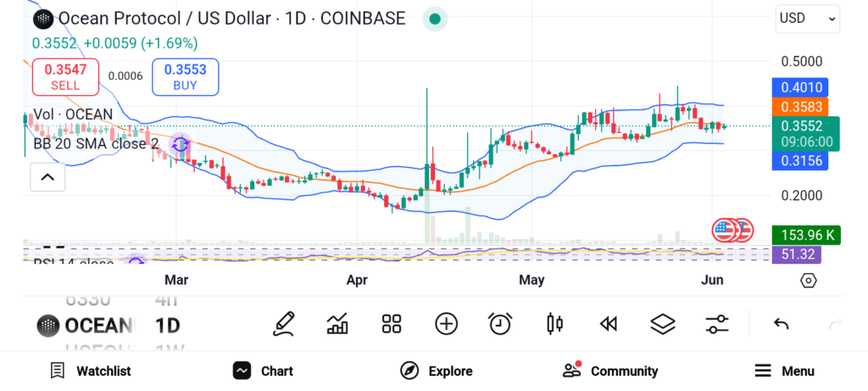Click the SELL 0.3547 button
The height and width of the screenshot is (391, 868).
tap(65, 77)
